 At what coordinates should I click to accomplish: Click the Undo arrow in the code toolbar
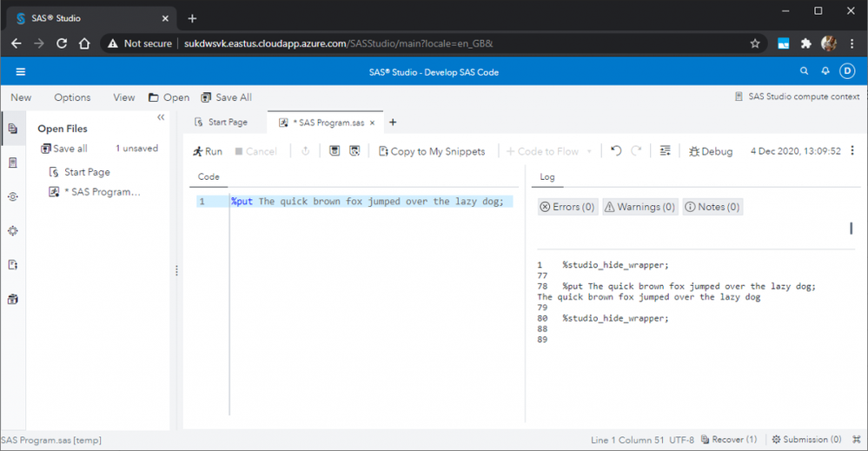[x=616, y=151]
